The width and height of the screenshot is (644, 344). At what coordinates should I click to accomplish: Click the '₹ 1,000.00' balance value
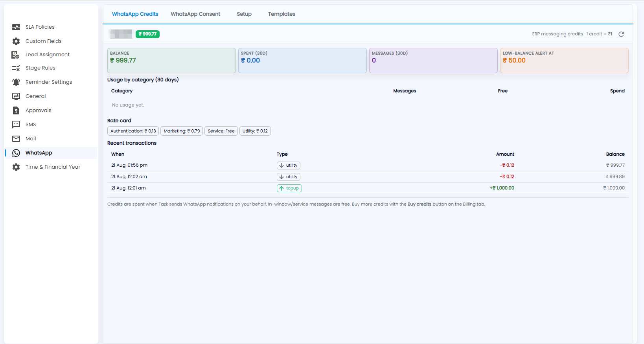coord(614,188)
